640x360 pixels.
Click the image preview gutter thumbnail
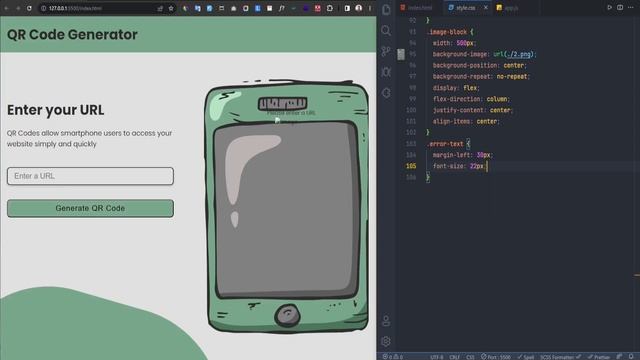click(x=401, y=54)
